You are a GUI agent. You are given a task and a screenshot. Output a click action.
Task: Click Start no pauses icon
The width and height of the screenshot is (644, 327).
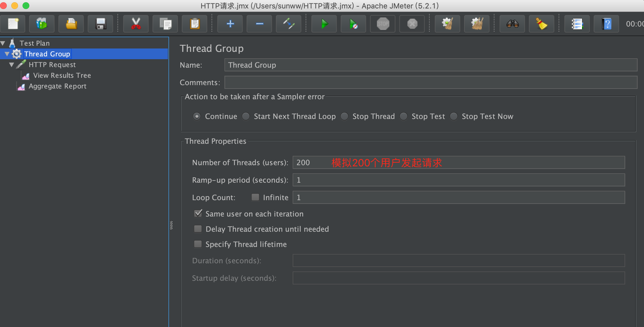point(353,24)
